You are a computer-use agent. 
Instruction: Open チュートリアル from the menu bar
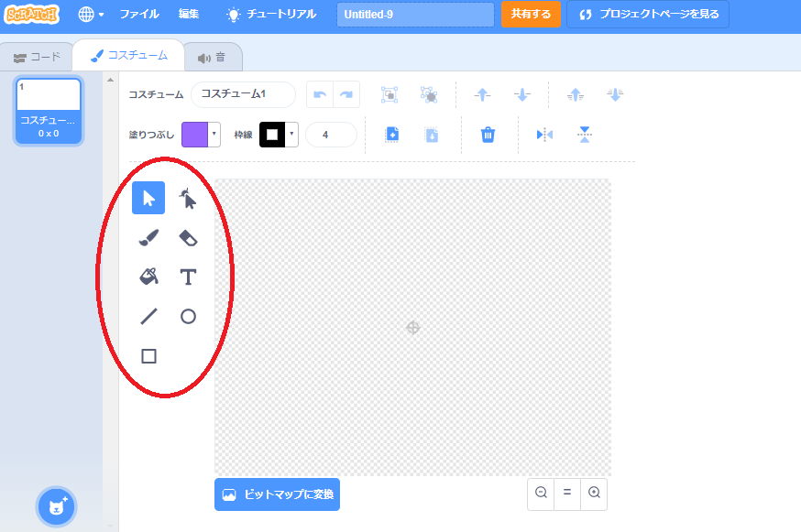click(x=271, y=15)
